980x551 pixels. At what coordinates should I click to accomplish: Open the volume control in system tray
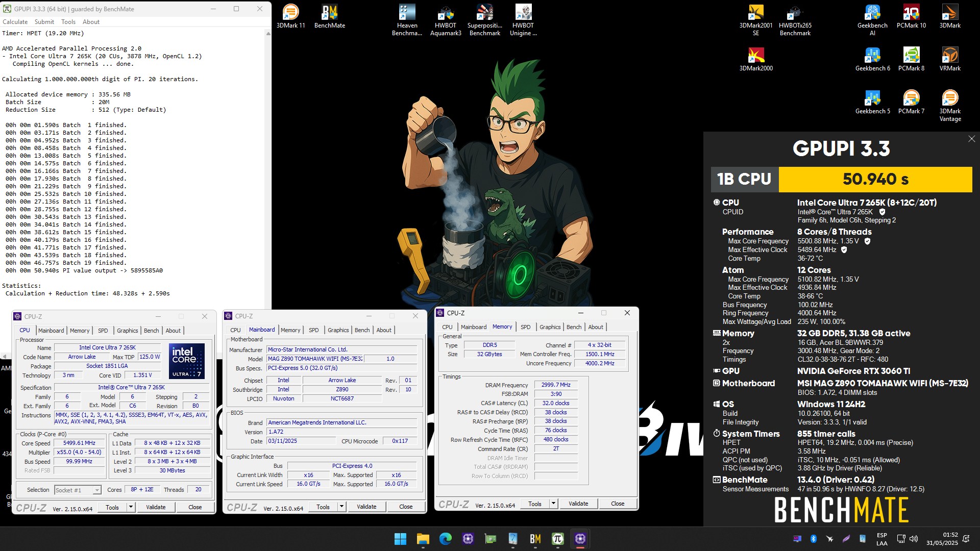914,539
